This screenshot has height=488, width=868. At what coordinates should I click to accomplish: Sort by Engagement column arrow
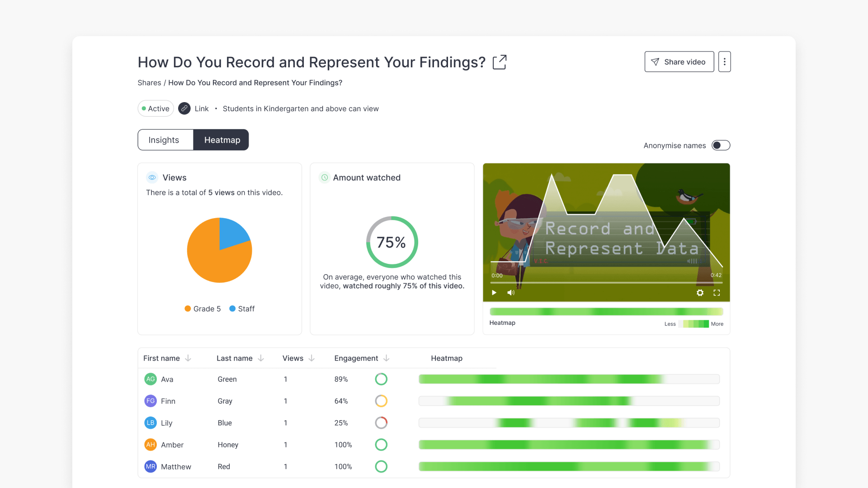386,358
